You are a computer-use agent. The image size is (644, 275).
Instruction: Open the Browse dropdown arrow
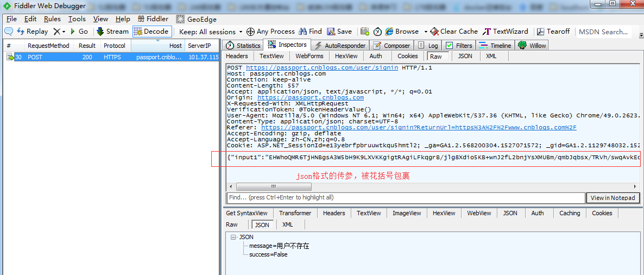pos(426,32)
